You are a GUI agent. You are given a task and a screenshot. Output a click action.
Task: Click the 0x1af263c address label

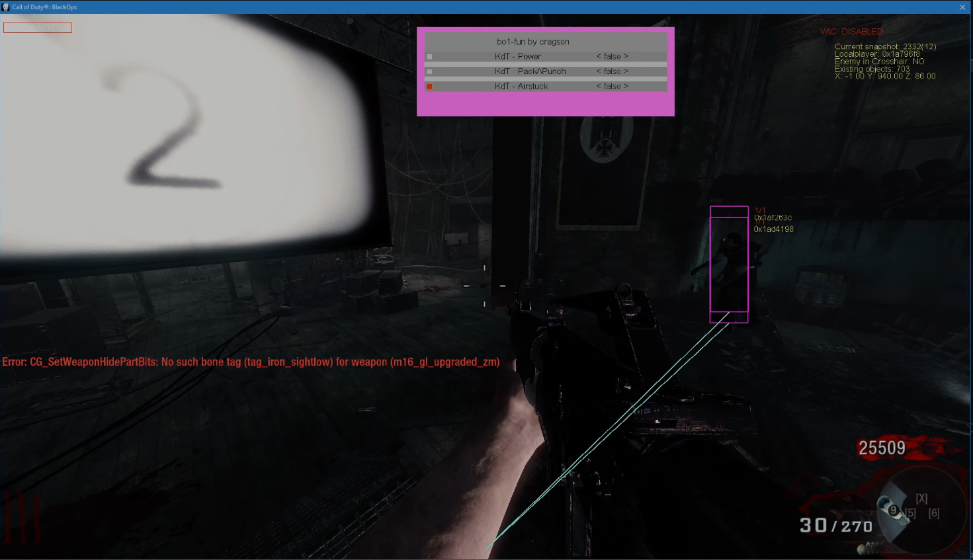[772, 218]
